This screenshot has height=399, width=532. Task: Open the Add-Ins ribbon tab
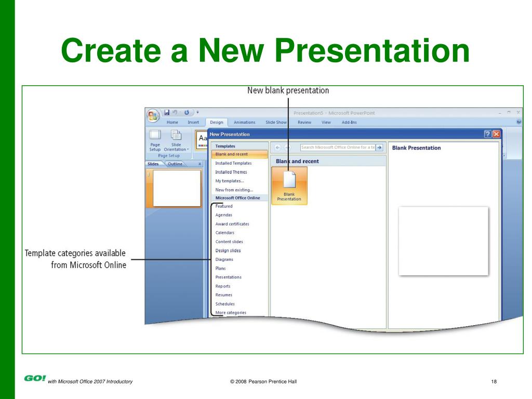349,122
